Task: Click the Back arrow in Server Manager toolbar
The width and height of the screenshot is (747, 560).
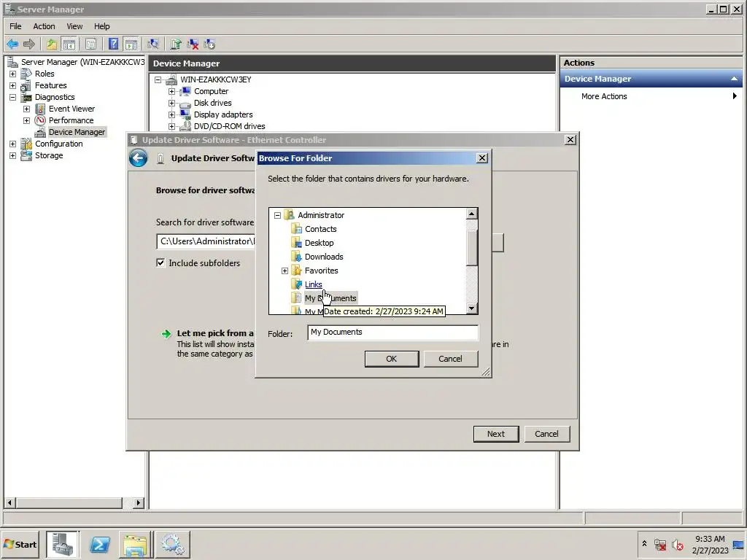Action: pos(12,44)
